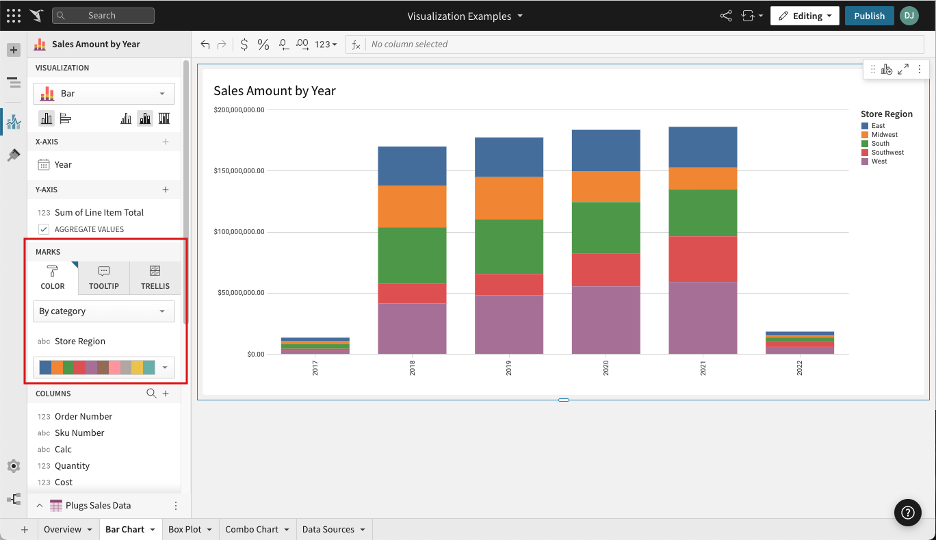Screen dimensions: 936x540
Task: Open the By category color dropdown
Action: tap(104, 311)
